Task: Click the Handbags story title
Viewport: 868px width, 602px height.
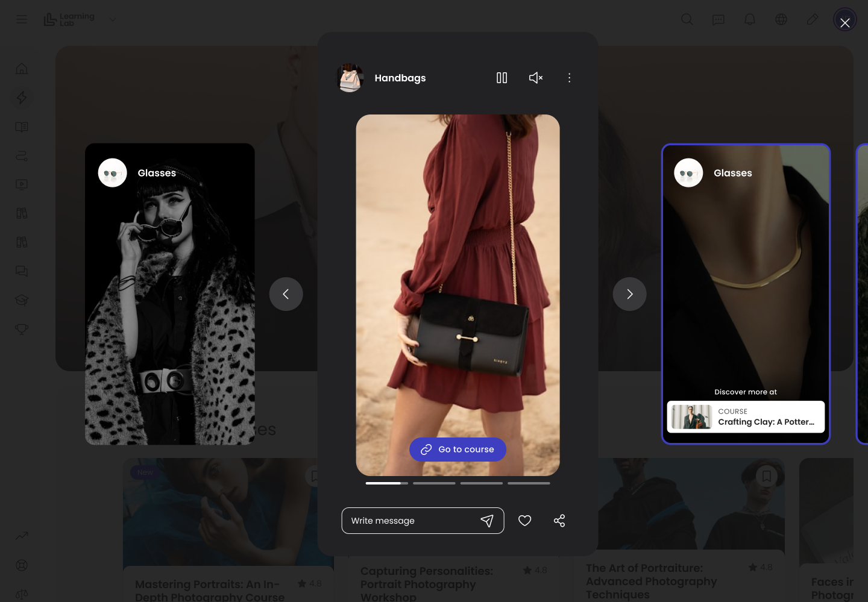Action: [x=400, y=78]
